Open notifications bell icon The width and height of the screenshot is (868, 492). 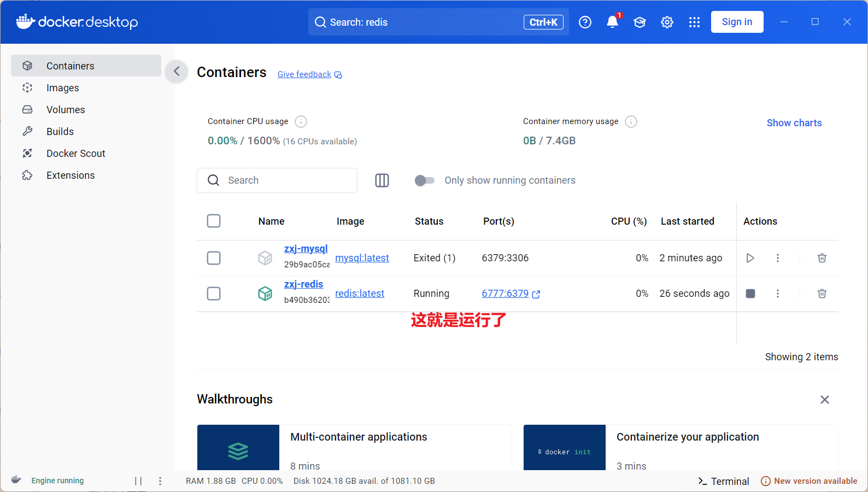[x=612, y=22]
